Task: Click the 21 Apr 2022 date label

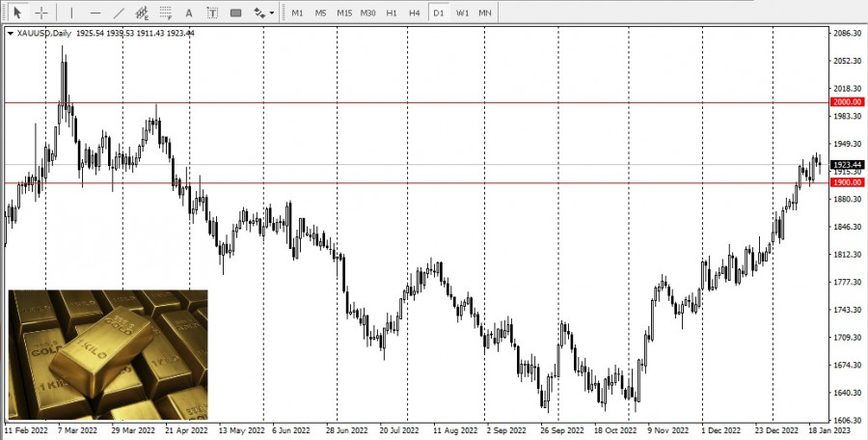Action: (186, 430)
